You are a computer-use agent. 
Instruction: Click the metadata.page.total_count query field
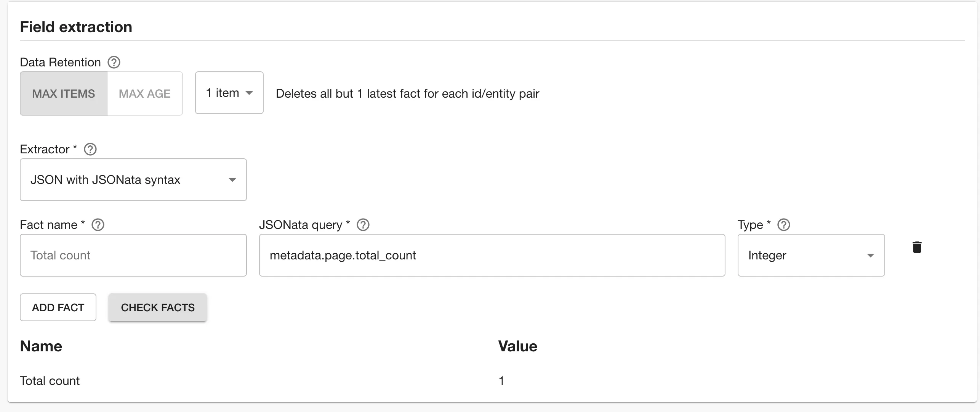pos(492,255)
